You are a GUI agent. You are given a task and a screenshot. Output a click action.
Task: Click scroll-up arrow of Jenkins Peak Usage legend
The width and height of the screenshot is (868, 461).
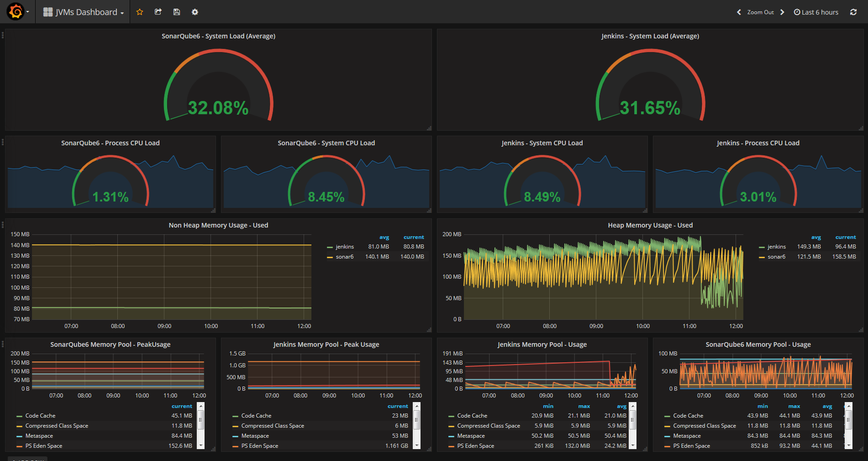[x=416, y=406]
